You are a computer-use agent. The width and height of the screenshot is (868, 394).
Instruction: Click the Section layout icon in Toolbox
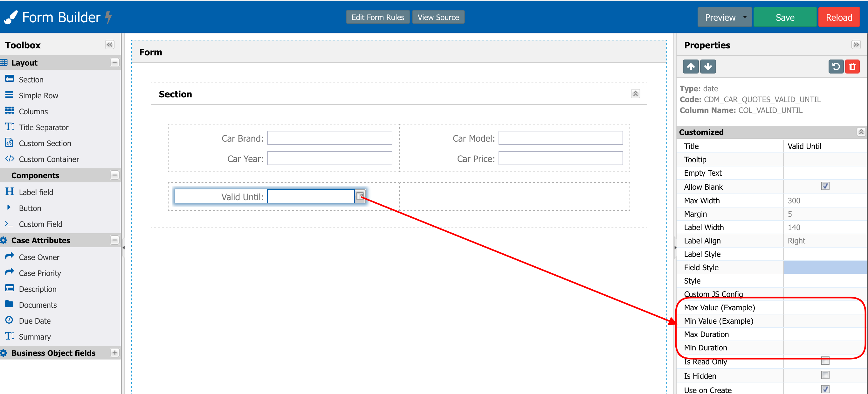coord(10,79)
